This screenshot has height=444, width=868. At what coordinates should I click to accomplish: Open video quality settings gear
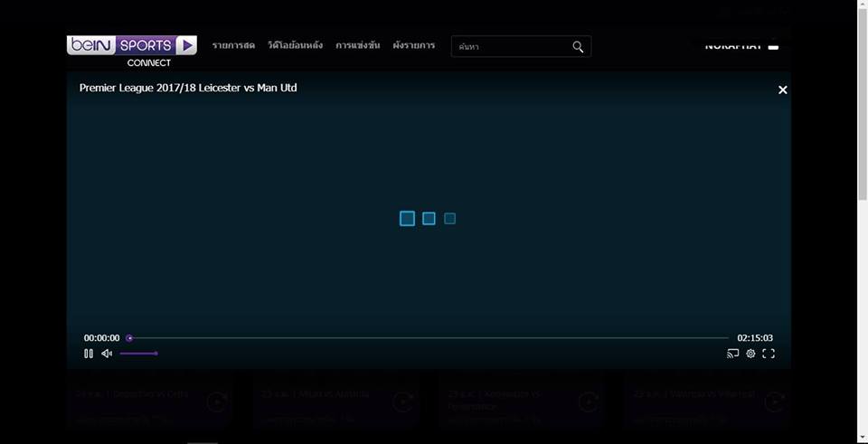click(x=750, y=354)
